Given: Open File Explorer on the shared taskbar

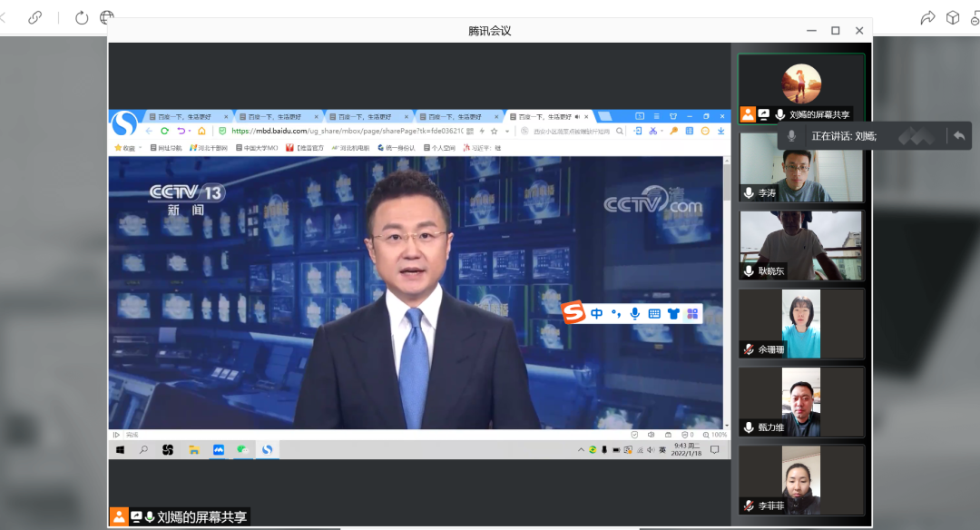Looking at the screenshot, I should [x=194, y=450].
